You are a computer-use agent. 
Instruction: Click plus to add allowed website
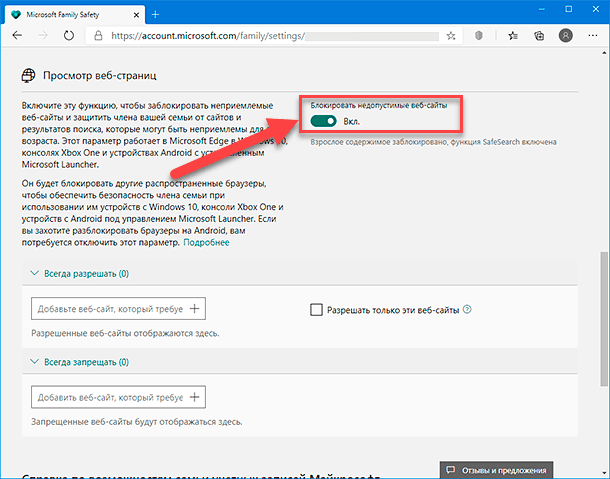(x=195, y=309)
